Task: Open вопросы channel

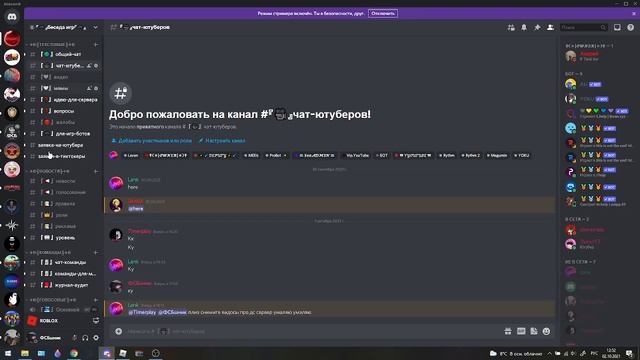Action: coord(64,111)
